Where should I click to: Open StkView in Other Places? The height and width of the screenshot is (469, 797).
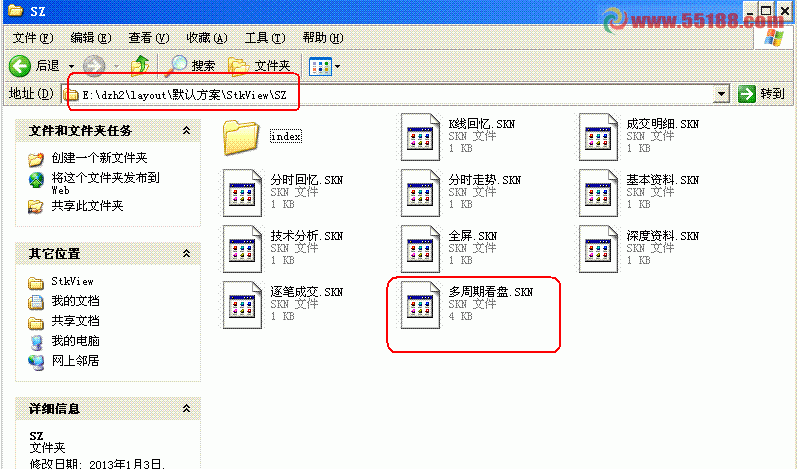(72, 282)
